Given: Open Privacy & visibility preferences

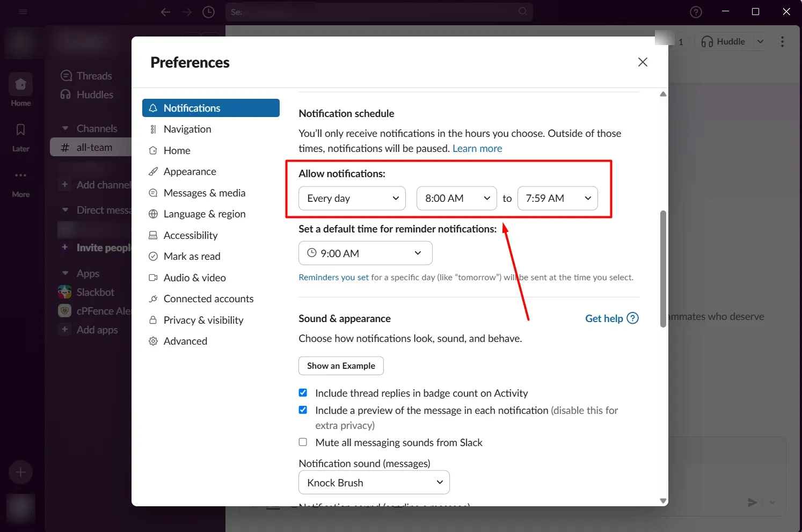Looking at the screenshot, I should point(211,320).
